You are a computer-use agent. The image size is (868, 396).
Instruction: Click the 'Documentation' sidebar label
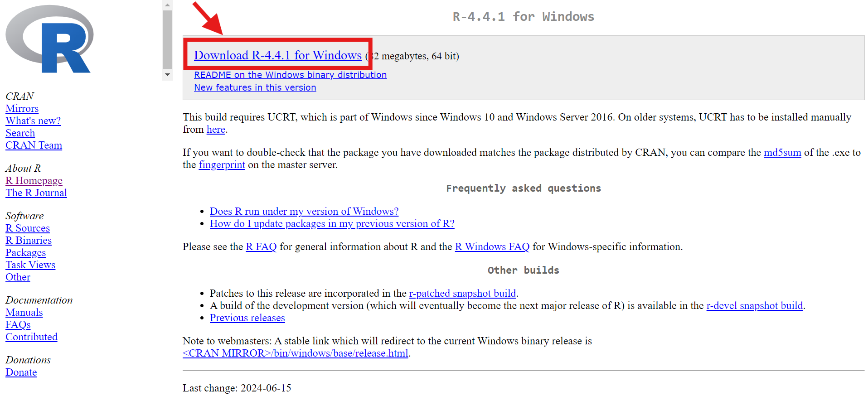[x=39, y=300]
